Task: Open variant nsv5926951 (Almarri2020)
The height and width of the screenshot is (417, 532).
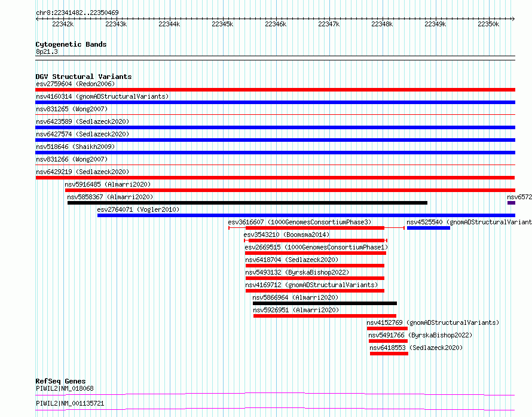Action: pos(296,310)
